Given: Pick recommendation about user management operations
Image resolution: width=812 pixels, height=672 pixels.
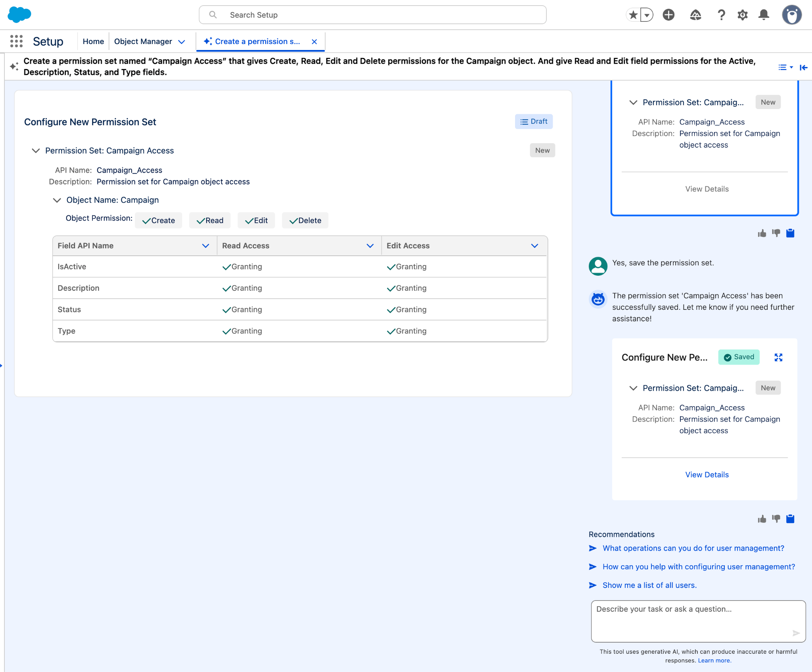Looking at the screenshot, I should (x=693, y=548).
